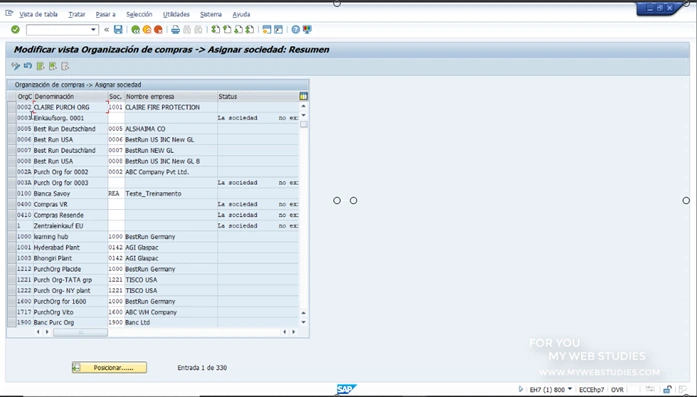
Task: Open Help via the question mark icon
Action: click(296, 30)
